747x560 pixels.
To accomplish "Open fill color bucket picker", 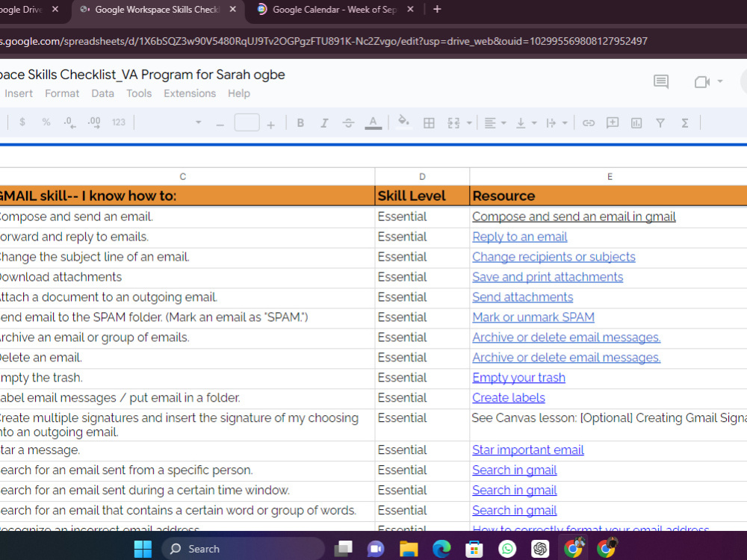I will tap(403, 122).
